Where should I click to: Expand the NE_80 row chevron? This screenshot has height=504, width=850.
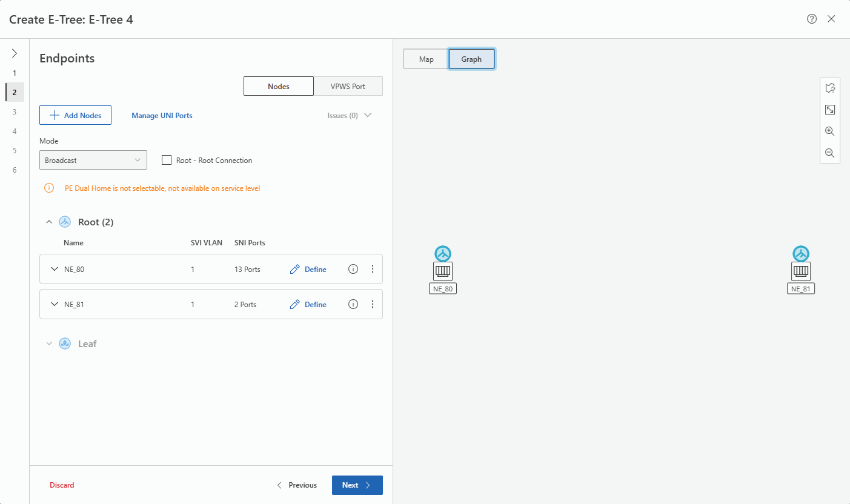pyautogui.click(x=55, y=270)
